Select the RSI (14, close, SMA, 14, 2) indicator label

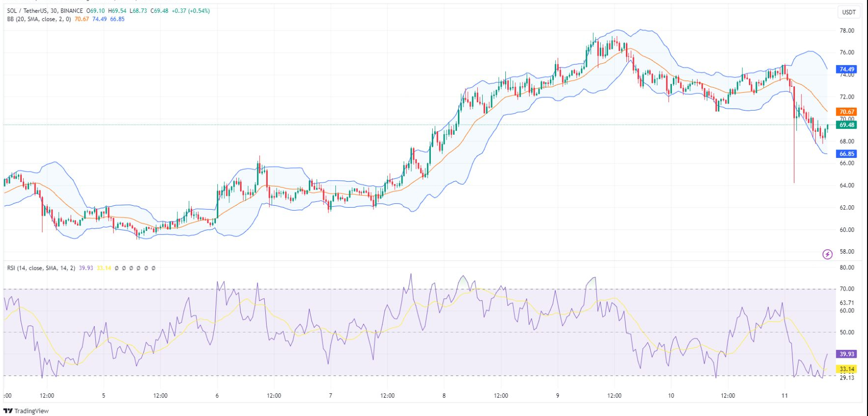point(41,268)
